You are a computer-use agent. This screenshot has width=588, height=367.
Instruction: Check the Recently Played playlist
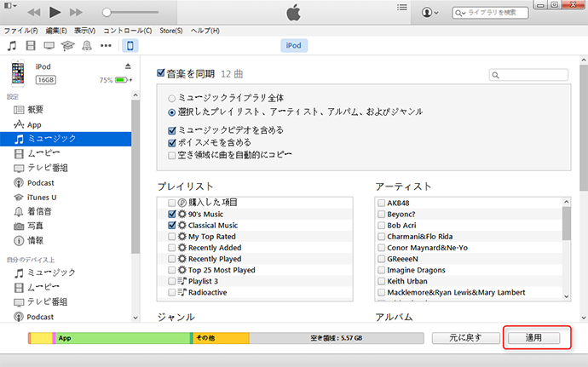(x=172, y=259)
